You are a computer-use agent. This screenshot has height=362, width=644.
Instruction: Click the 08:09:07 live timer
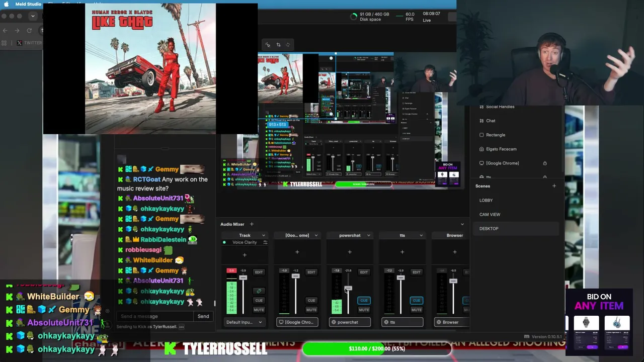(x=431, y=14)
